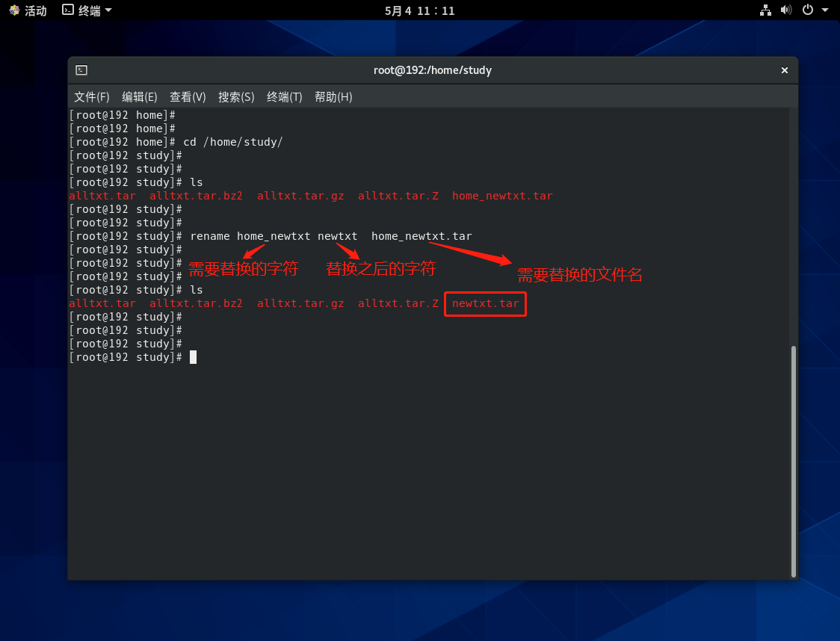The width and height of the screenshot is (840, 641).
Task: Click the root@192:/home/study window title
Action: [x=432, y=70]
